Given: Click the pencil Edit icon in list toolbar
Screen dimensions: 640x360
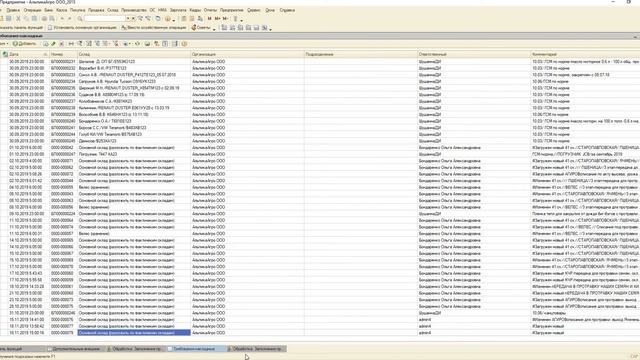Looking at the screenshot, I should [53, 44].
